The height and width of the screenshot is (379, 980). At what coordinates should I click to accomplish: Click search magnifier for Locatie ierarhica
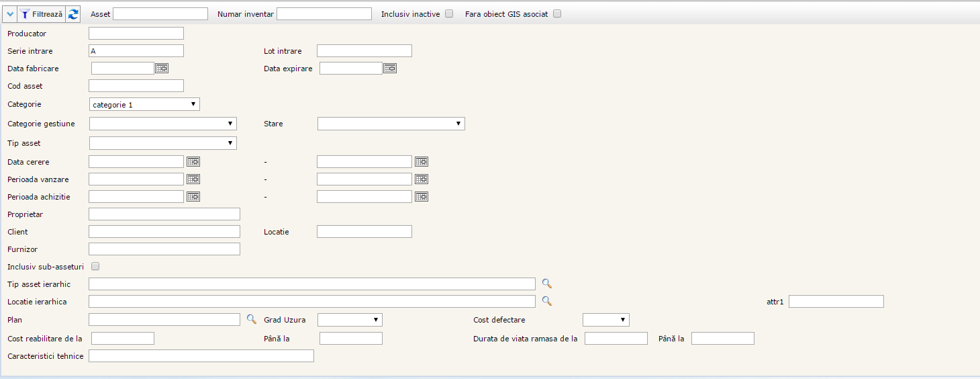click(547, 301)
